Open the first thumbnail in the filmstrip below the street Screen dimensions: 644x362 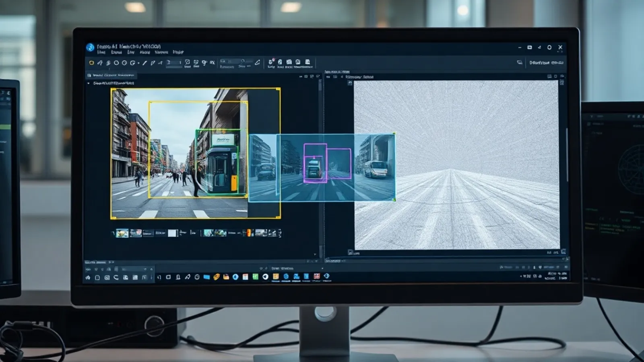click(x=122, y=233)
